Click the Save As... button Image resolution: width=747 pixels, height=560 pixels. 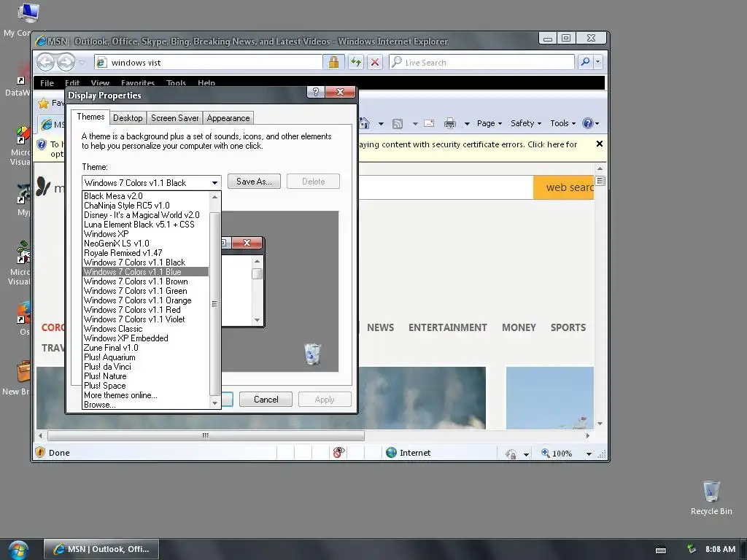(x=254, y=182)
